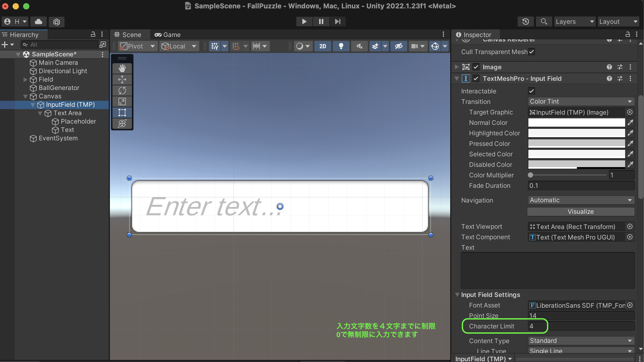Disable the Cull Transparent Mesh checkbox
The height and width of the screenshot is (362, 644).
click(532, 52)
